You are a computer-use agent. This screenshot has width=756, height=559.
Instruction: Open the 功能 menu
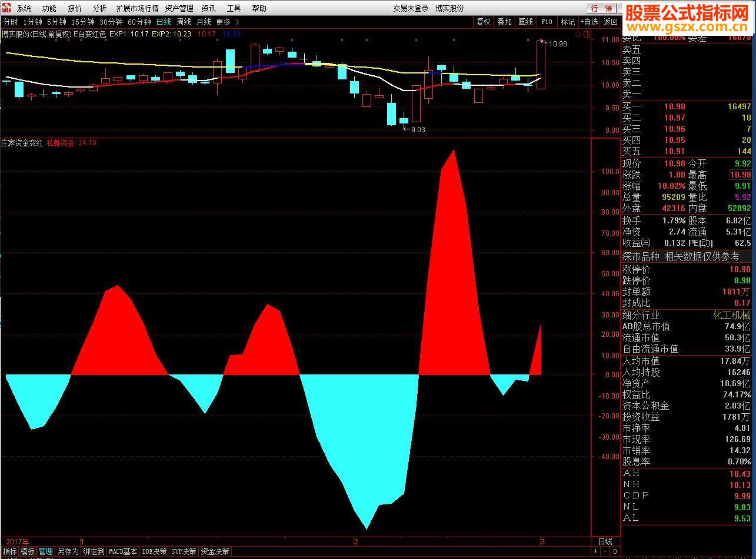tap(49, 8)
